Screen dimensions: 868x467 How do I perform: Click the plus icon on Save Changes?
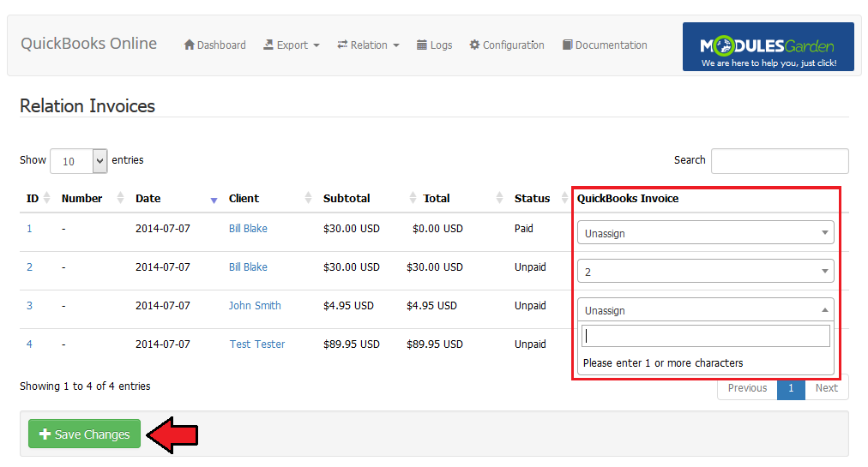(x=45, y=434)
